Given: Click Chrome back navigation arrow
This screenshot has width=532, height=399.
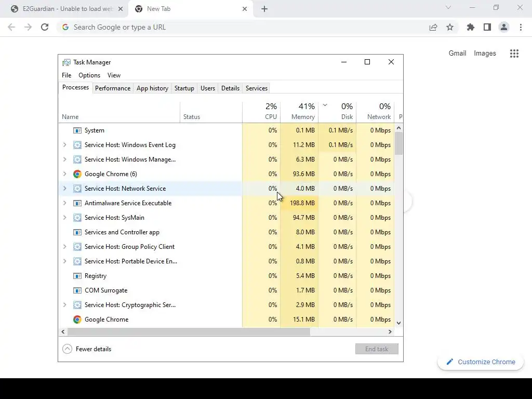Looking at the screenshot, I should coord(11,27).
